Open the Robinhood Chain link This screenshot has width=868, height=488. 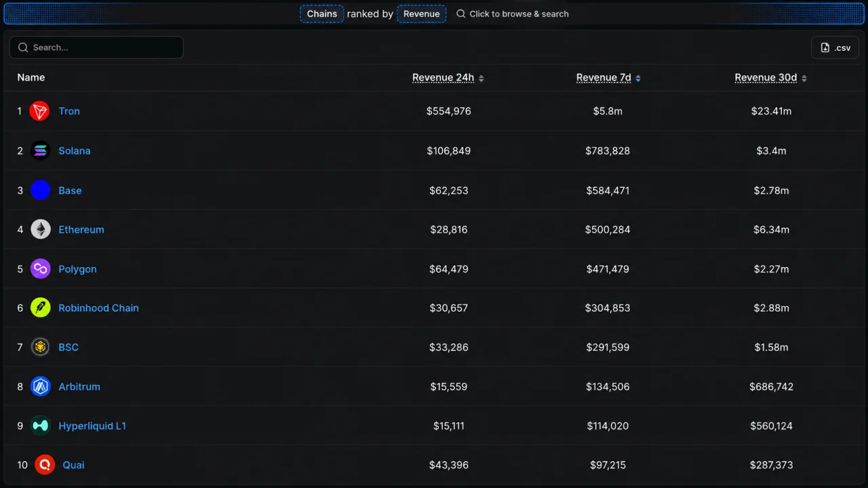click(x=98, y=308)
